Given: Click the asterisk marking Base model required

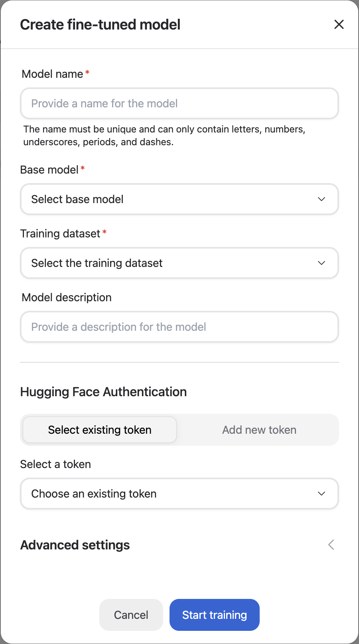Looking at the screenshot, I should coord(83,168).
